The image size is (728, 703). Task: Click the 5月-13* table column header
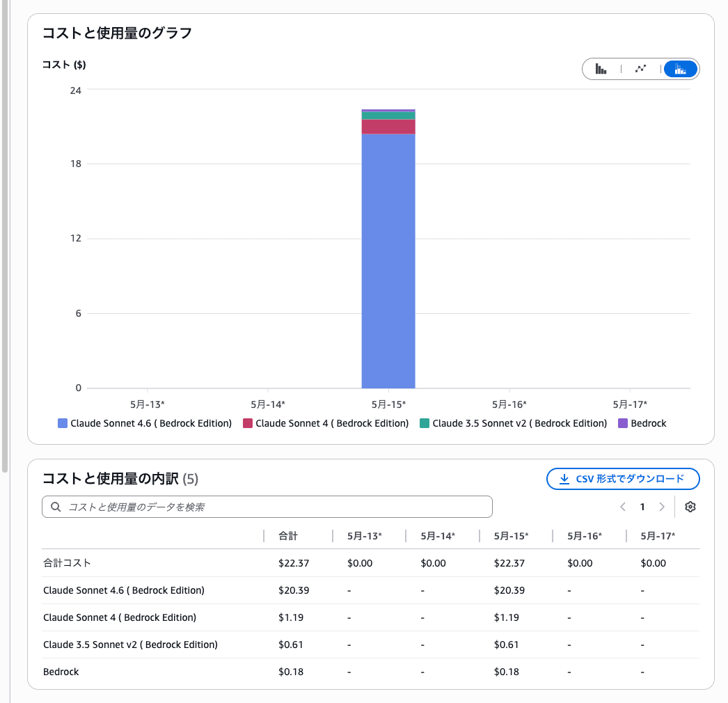pos(365,536)
